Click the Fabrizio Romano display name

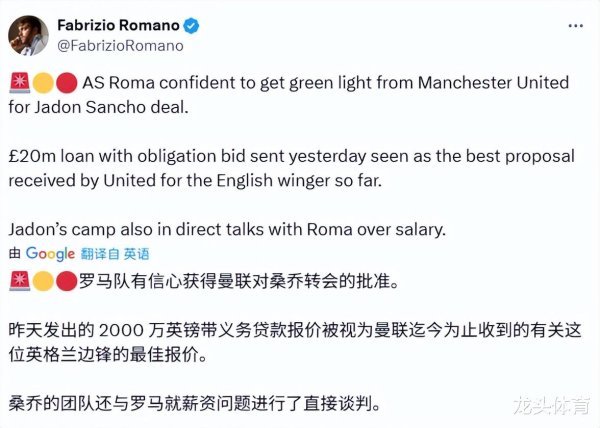pyautogui.click(x=118, y=26)
